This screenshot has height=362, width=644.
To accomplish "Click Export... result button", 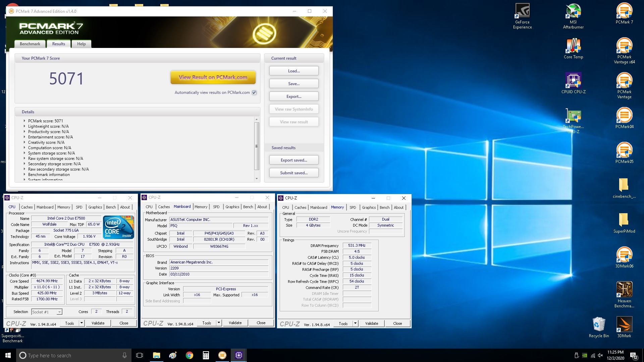I will click(x=294, y=97).
